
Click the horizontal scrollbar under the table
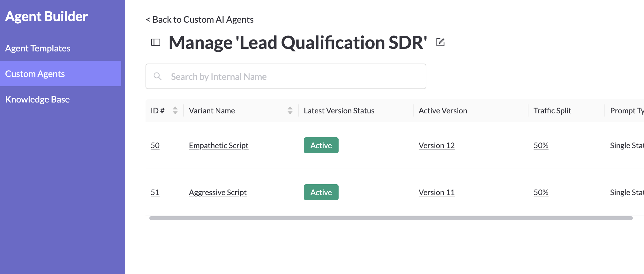click(391, 218)
